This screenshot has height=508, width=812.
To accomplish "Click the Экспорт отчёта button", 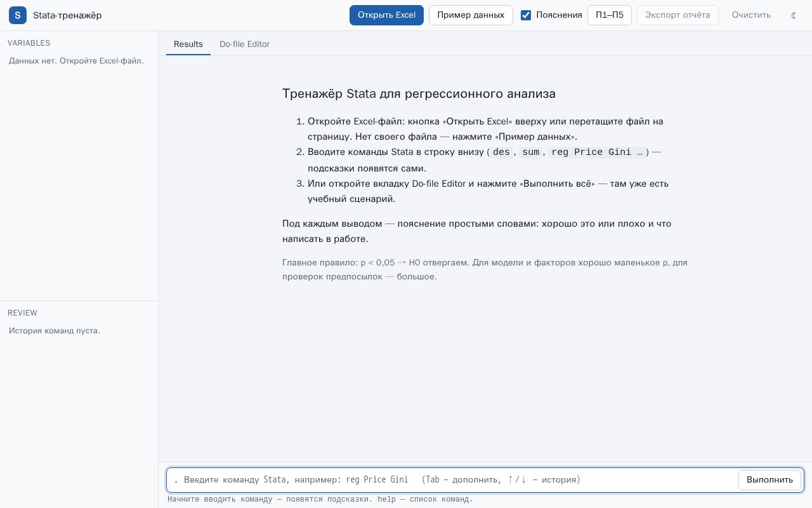I will (x=678, y=15).
